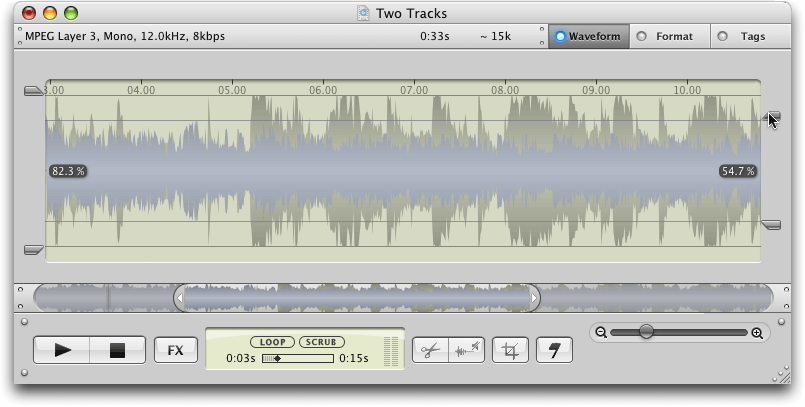Switch to the Format tab
805x407 pixels.
[670, 36]
